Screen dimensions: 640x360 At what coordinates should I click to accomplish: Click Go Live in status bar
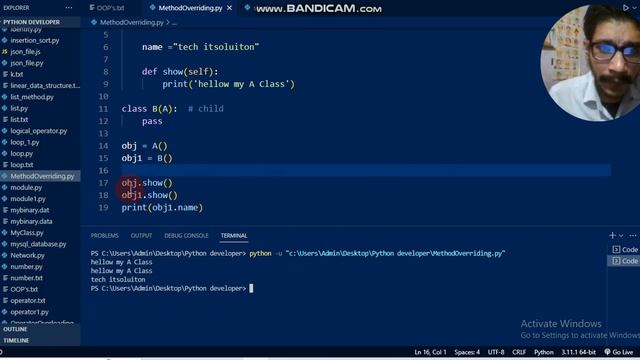[x=619, y=352]
